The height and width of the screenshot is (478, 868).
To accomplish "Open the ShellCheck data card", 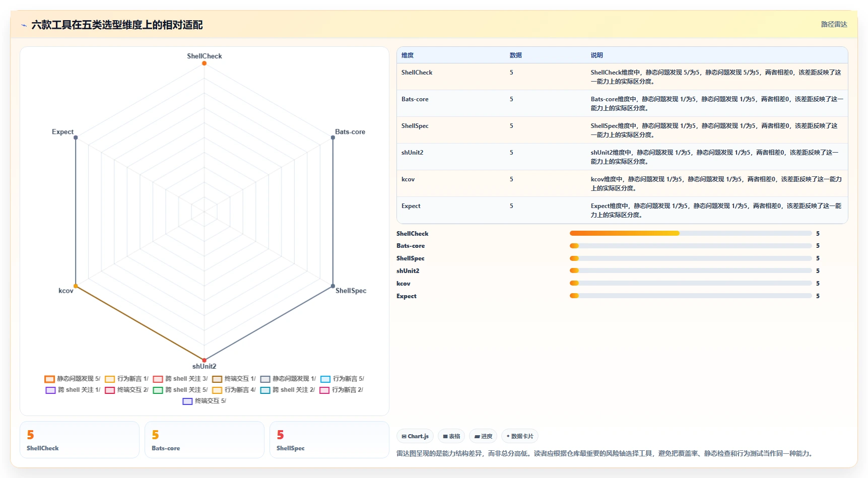I will click(80, 440).
